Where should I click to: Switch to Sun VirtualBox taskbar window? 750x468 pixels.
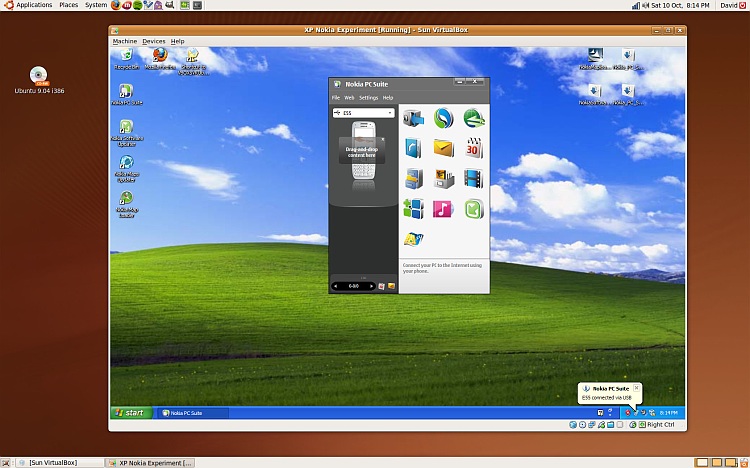(x=59, y=463)
